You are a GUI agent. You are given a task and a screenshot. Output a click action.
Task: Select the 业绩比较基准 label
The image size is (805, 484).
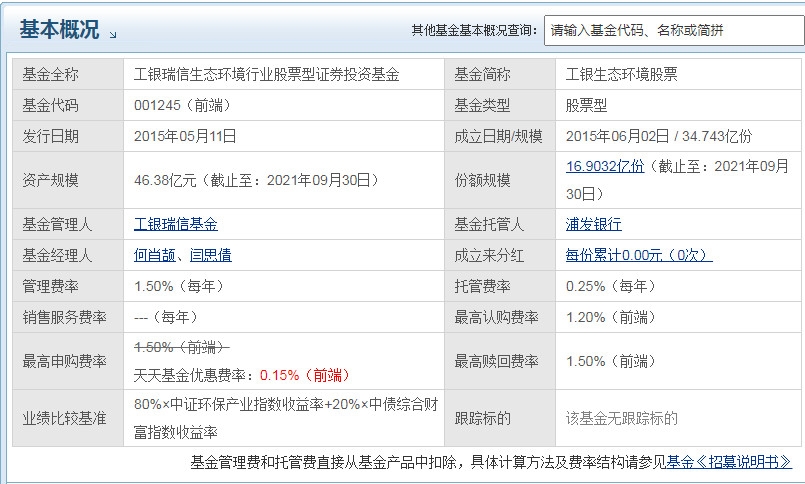coord(64,418)
